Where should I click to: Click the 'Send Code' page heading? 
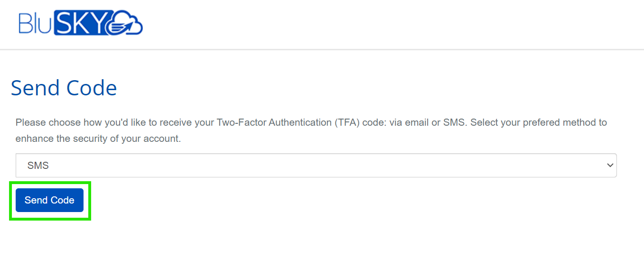pyautogui.click(x=64, y=88)
